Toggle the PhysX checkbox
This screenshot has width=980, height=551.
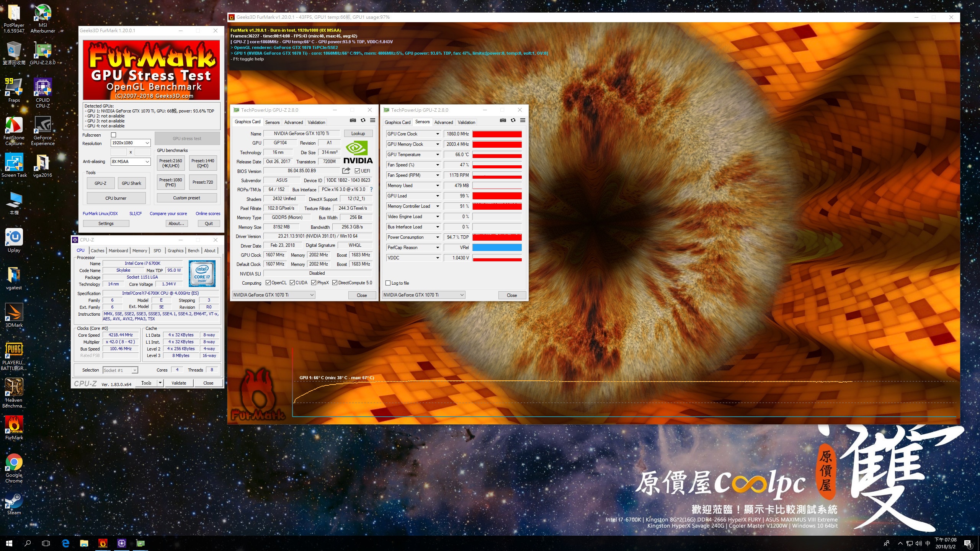tap(314, 283)
